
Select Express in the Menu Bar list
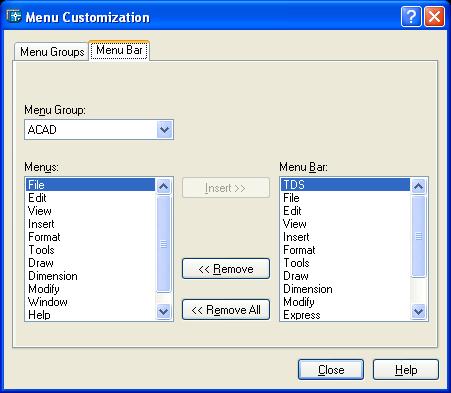coord(345,315)
